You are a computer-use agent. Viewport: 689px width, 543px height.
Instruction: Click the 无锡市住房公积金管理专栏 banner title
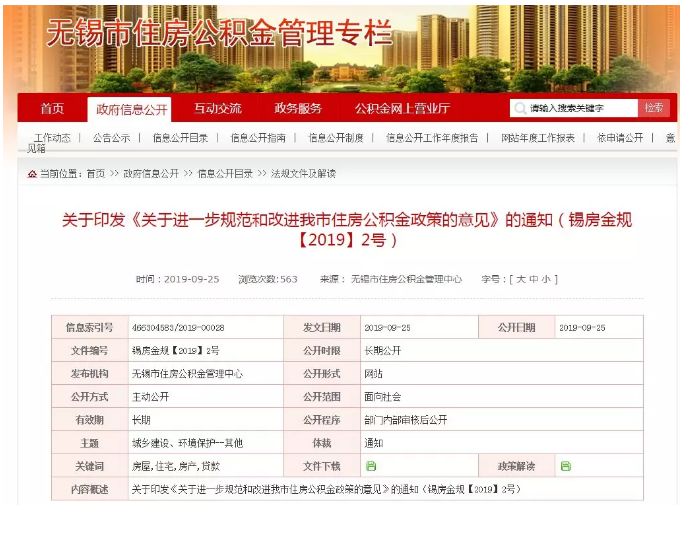[219, 33]
